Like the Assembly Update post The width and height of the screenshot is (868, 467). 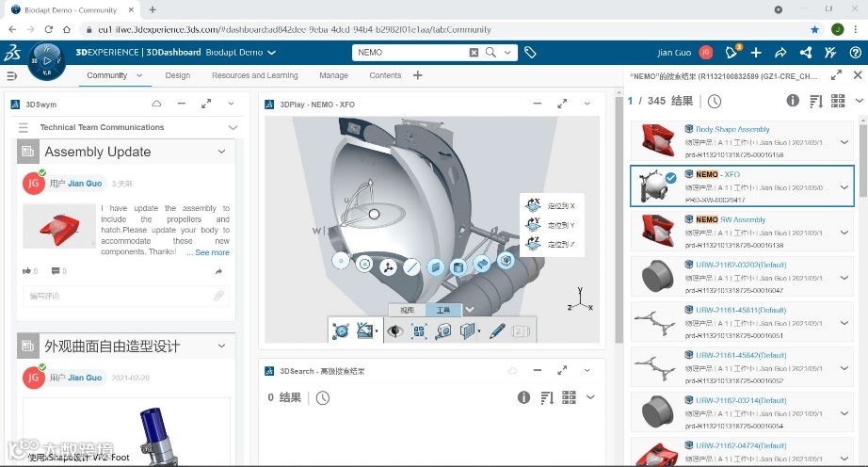pyautogui.click(x=26, y=271)
